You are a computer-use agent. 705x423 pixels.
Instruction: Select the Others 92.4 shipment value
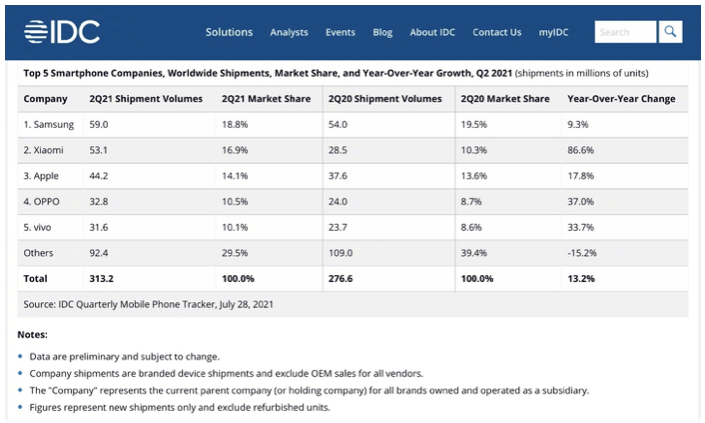pyautogui.click(x=98, y=253)
